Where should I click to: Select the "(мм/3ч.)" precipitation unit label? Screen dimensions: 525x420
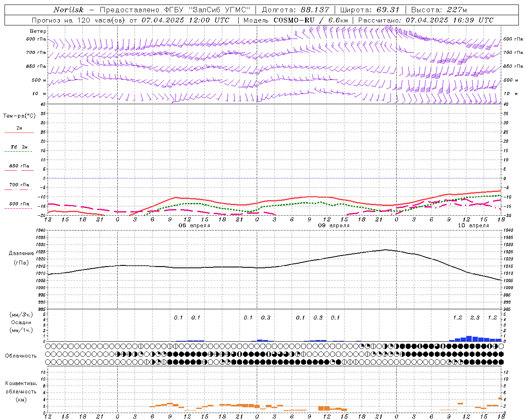click(21, 315)
